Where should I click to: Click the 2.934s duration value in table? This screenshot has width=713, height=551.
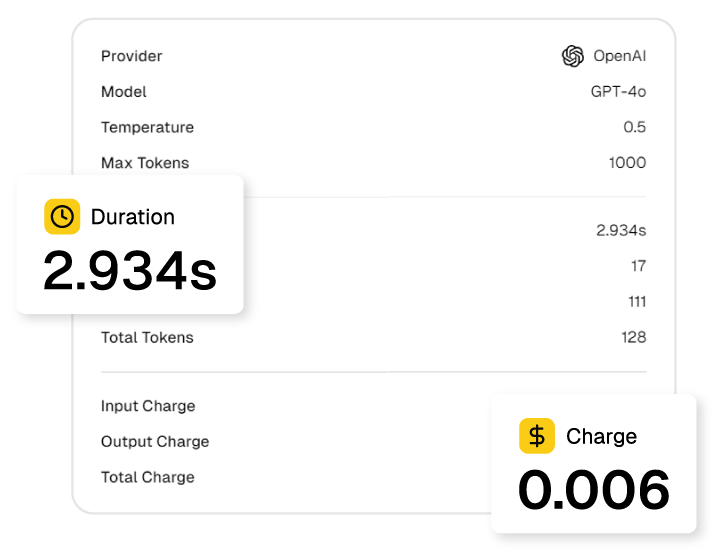tap(621, 230)
